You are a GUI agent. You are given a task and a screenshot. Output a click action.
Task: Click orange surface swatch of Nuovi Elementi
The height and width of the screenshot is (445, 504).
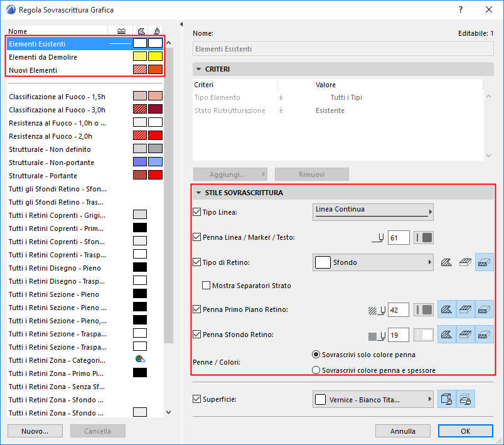155,70
